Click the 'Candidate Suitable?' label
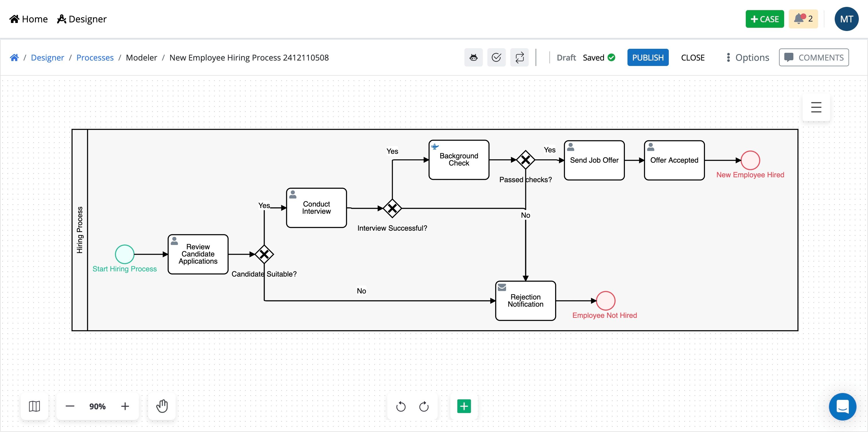Viewport: 868px width, 432px height. [x=264, y=274]
